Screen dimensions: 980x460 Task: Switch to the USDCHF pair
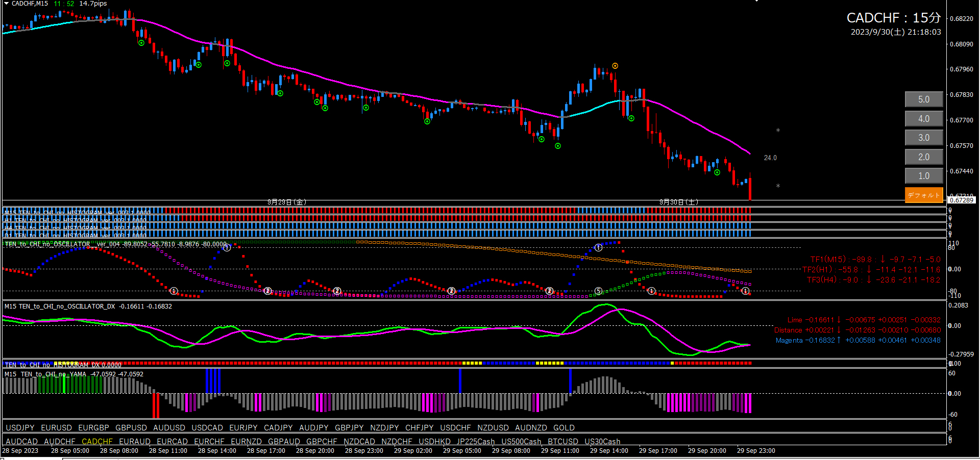455,428
